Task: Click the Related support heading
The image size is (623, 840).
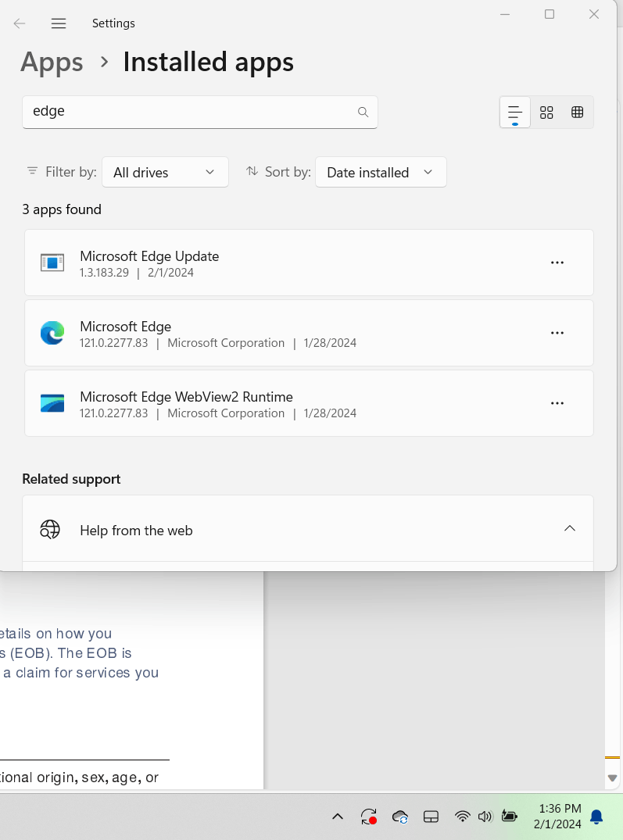Action: tap(71, 479)
